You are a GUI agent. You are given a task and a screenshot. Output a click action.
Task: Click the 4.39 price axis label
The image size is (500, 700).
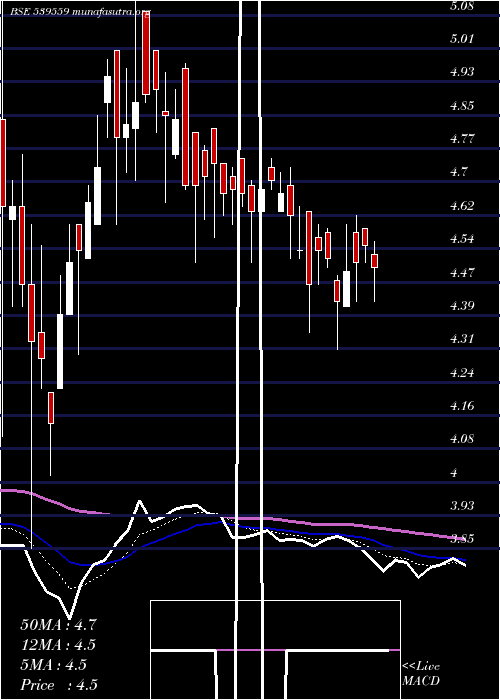[x=462, y=306]
